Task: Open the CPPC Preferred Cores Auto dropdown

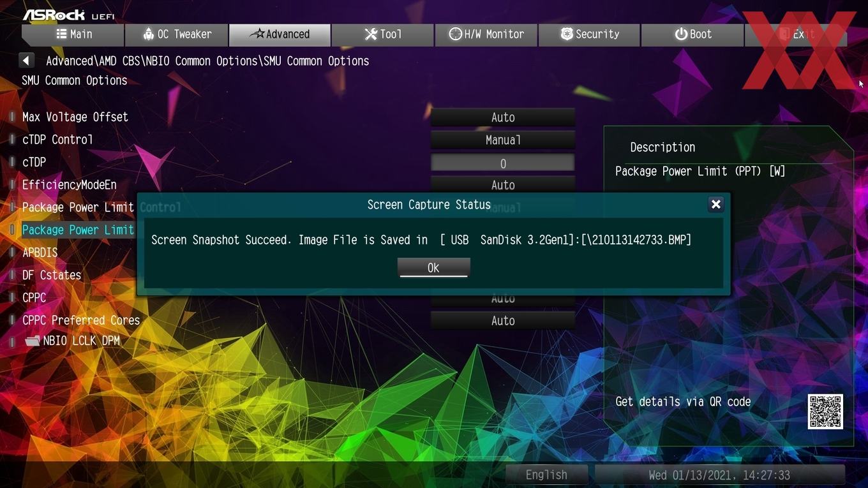Action: pos(503,321)
